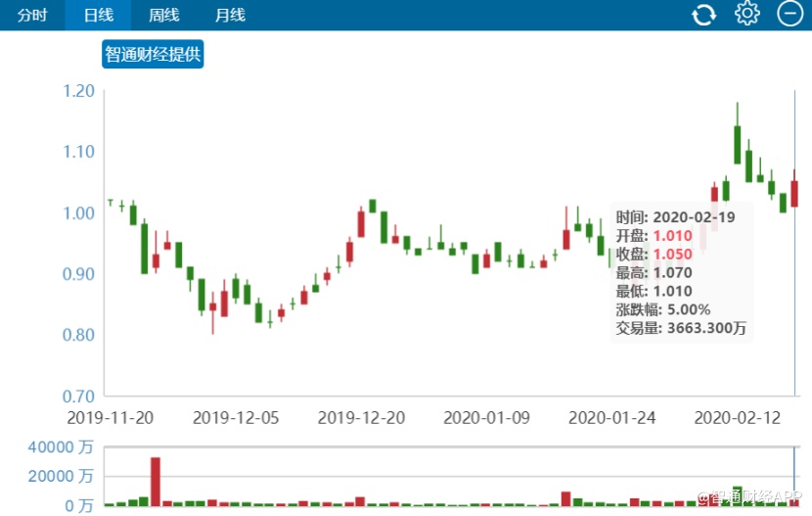Switch to the 分时 tab
The image size is (812, 516).
point(32,15)
